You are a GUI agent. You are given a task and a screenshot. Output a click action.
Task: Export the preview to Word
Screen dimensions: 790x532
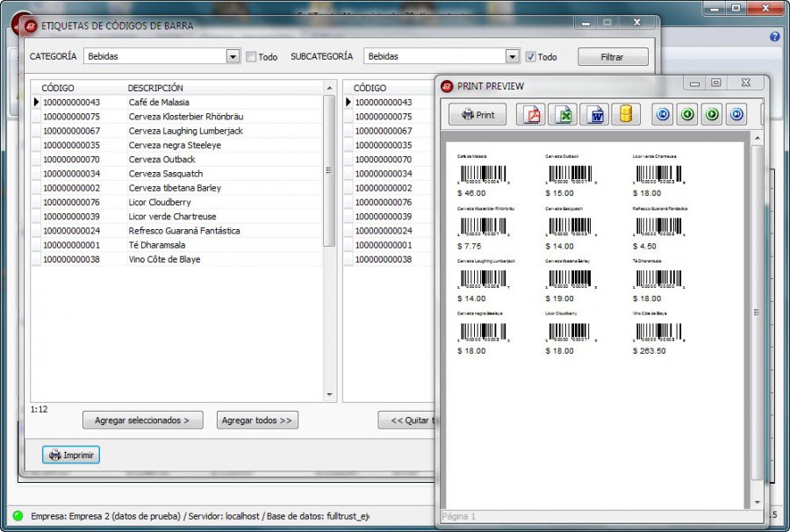[x=594, y=114]
